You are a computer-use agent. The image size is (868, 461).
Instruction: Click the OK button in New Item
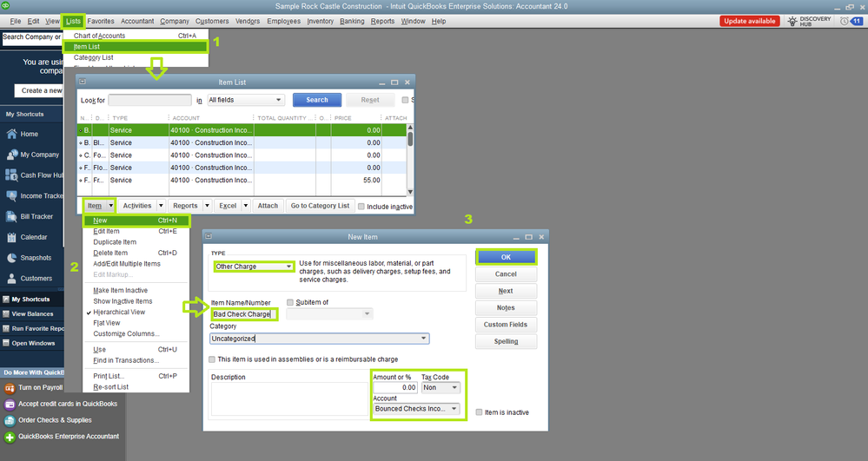(x=506, y=257)
